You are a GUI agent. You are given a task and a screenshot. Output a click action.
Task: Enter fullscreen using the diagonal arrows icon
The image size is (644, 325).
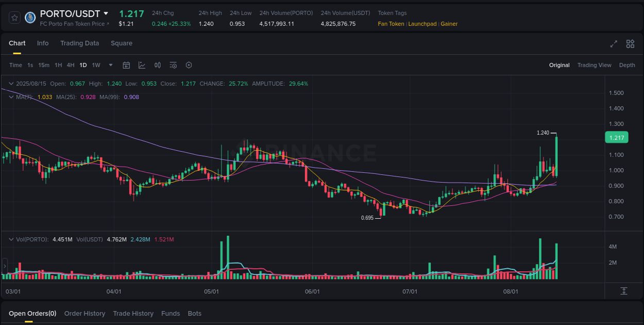pos(614,44)
